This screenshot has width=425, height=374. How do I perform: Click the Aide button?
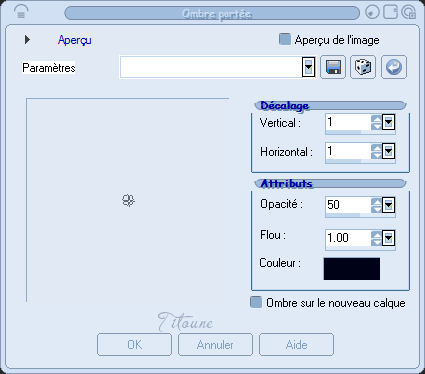pyautogui.click(x=296, y=344)
